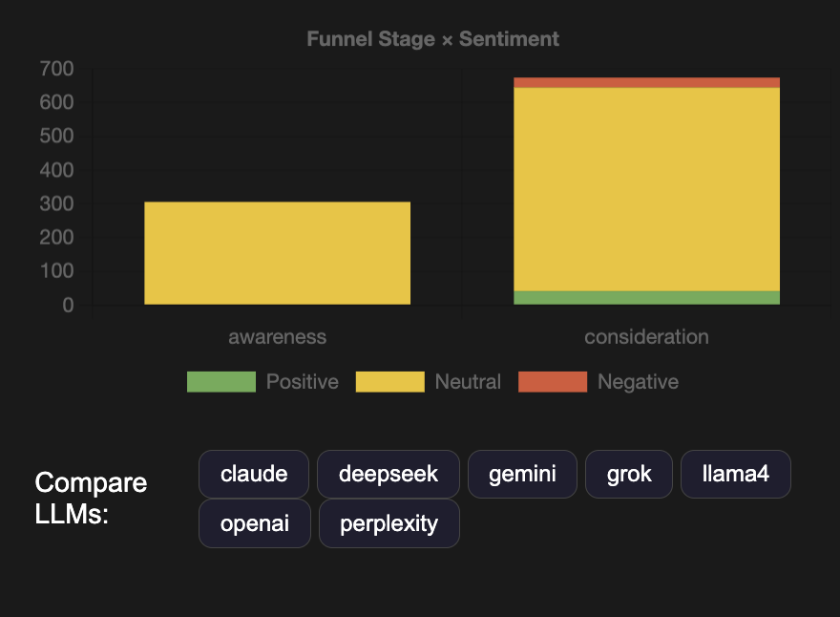This screenshot has height=617, width=840.
Task: Click the awareness axis label
Action: (x=278, y=336)
